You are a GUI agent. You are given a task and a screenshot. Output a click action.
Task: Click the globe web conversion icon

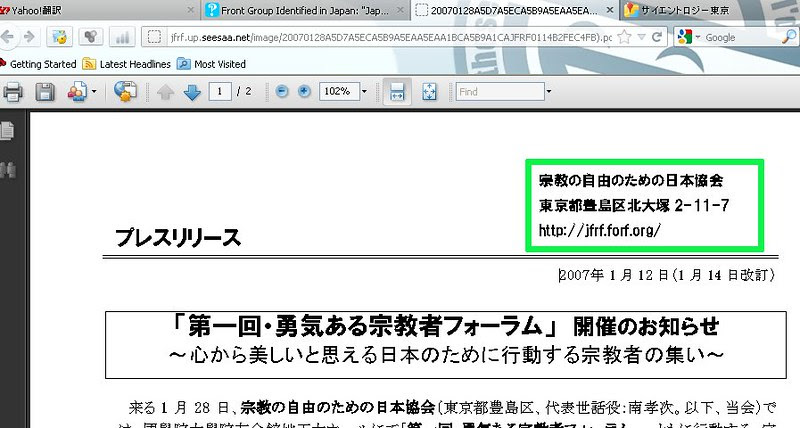click(x=125, y=91)
